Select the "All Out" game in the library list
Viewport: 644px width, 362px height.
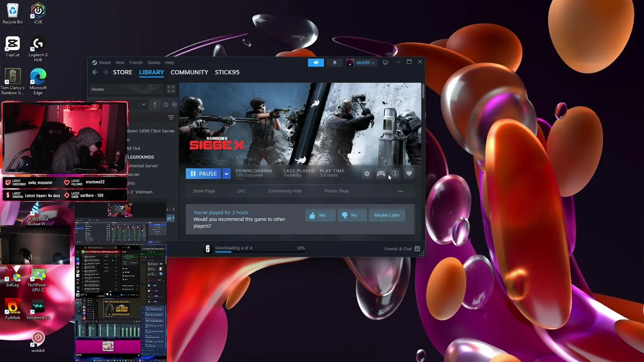(133, 148)
